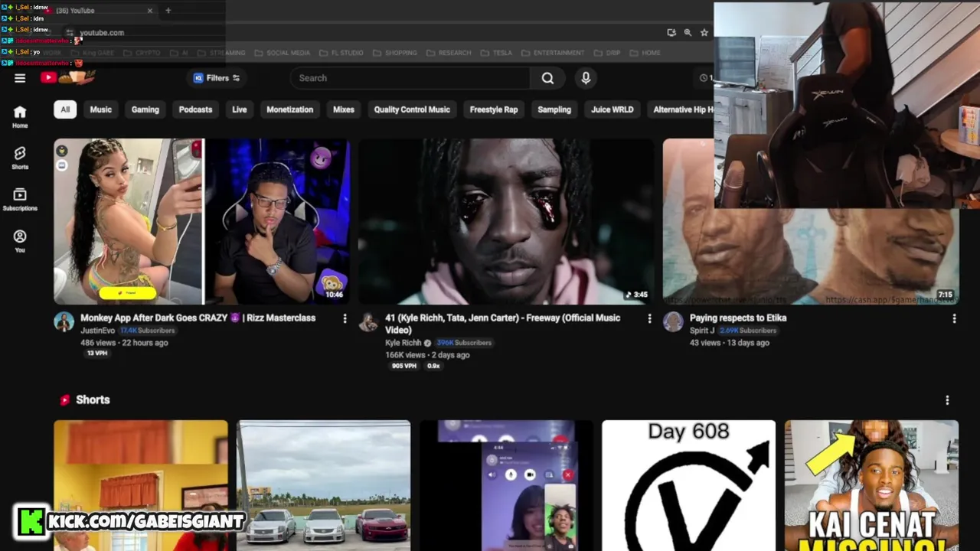Select the Quality Control Music chip
Screen dimensions: 980x551
pyautogui.click(x=412, y=109)
